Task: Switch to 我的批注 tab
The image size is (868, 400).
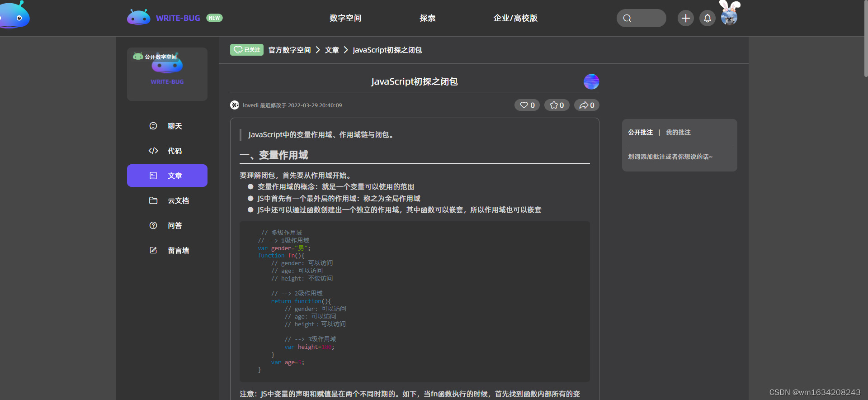Action: pyautogui.click(x=678, y=132)
